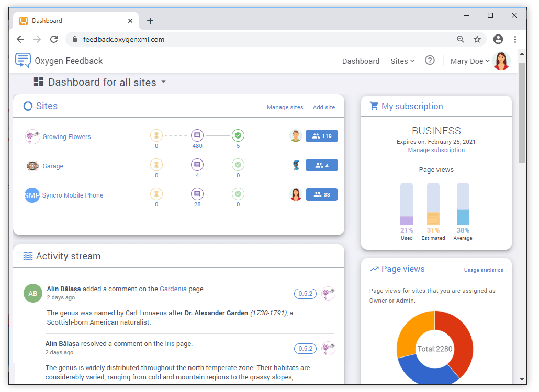Click Growing Flowers resolved checkmark icon
The width and height of the screenshot is (539, 392).
[238, 135]
